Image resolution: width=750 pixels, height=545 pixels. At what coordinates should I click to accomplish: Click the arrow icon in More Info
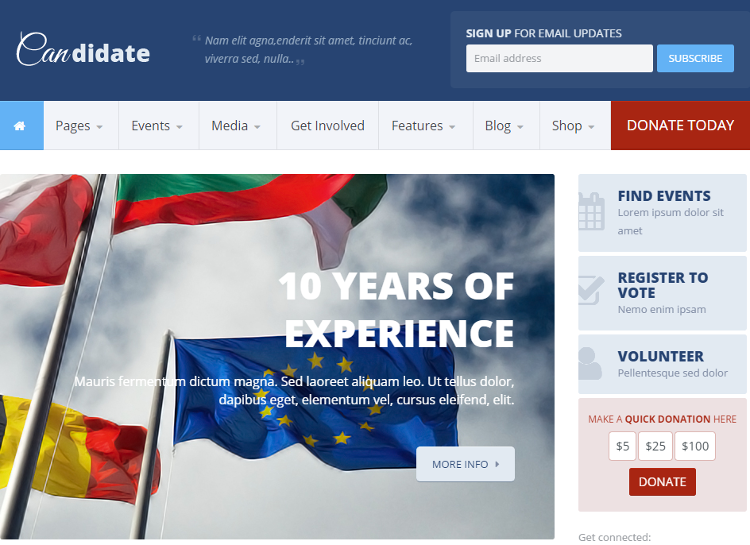[497, 464]
